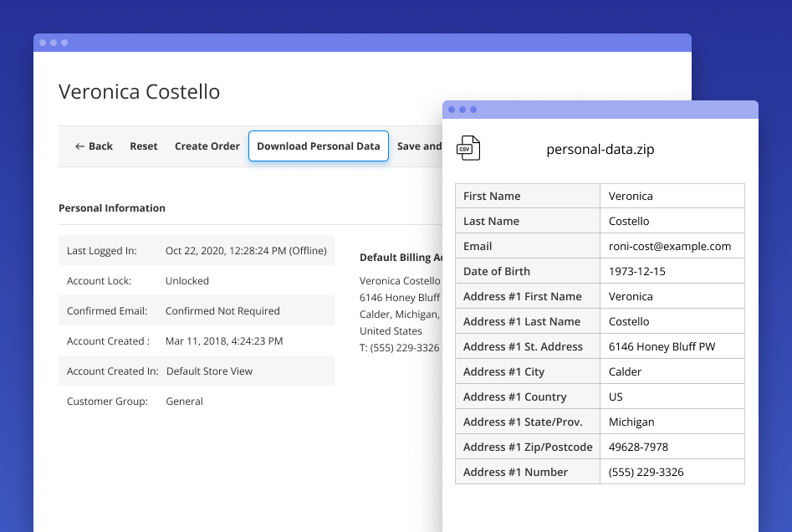Viewport: 792px width, 532px height.
Task: Select the Veronica Costello page heading
Action: tap(139, 92)
